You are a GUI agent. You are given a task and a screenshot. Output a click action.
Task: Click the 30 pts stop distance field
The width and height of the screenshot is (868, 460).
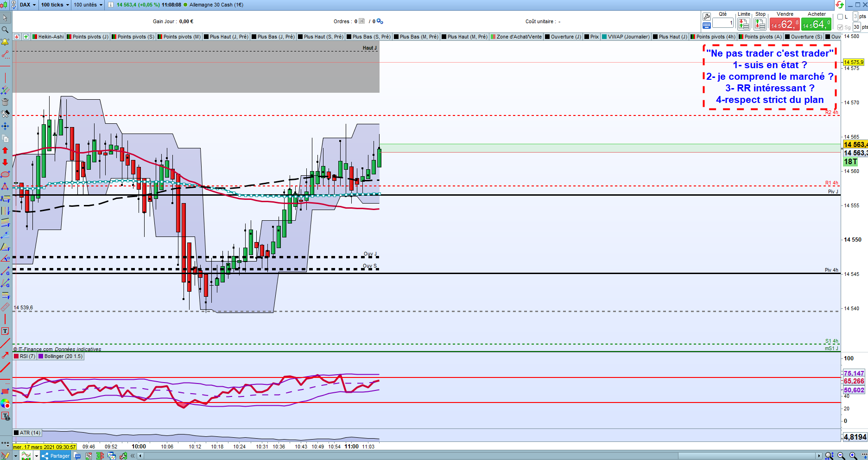pos(857,27)
